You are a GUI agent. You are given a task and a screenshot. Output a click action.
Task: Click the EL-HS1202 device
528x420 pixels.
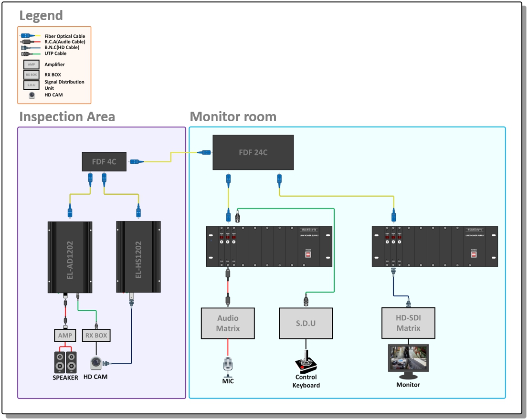[138, 257]
